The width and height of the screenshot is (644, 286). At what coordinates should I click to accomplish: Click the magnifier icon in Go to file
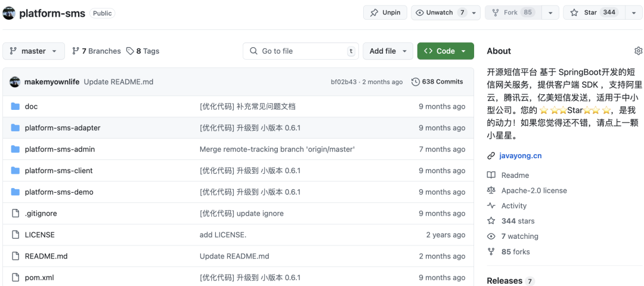tap(253, 51)
